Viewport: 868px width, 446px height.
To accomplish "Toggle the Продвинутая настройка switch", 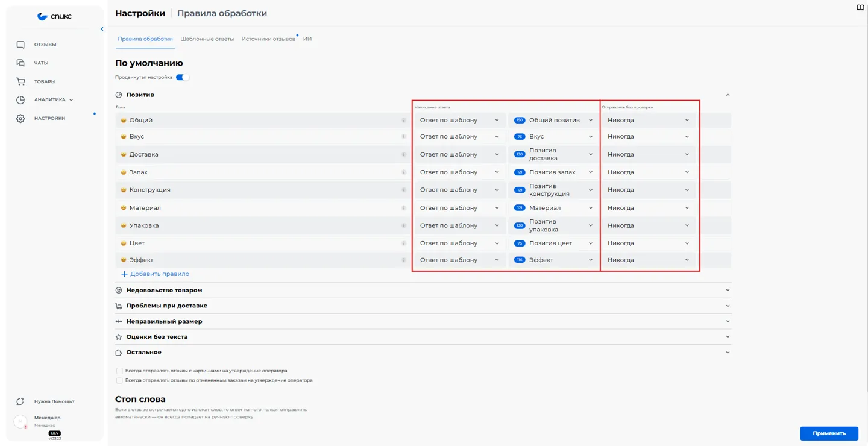I will [x=183, y=77].
